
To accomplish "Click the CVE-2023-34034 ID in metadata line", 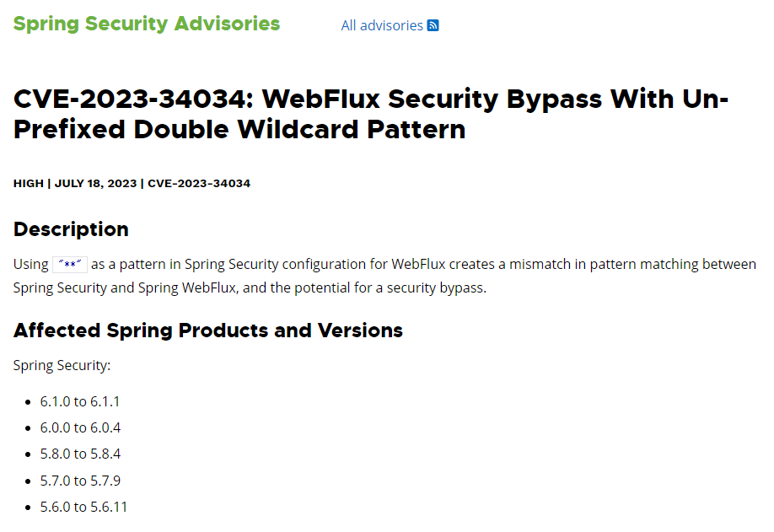I will coord(199,184).
